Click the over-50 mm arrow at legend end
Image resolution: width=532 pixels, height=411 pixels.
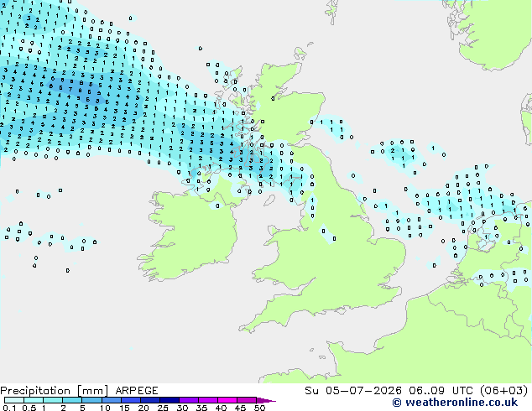(266, 400)
